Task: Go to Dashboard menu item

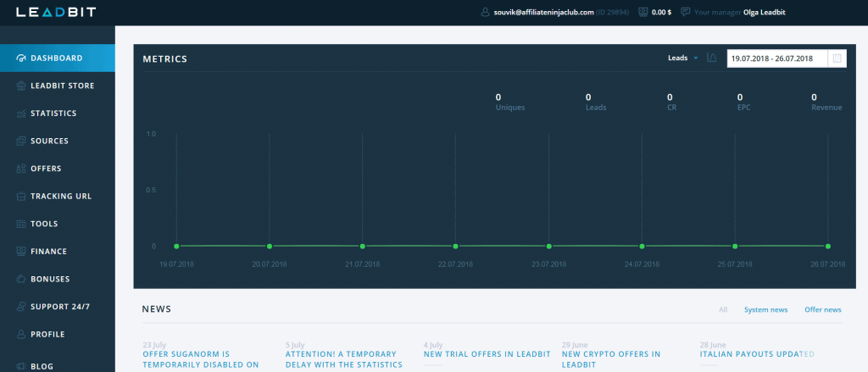Action: tap(58, 58)
